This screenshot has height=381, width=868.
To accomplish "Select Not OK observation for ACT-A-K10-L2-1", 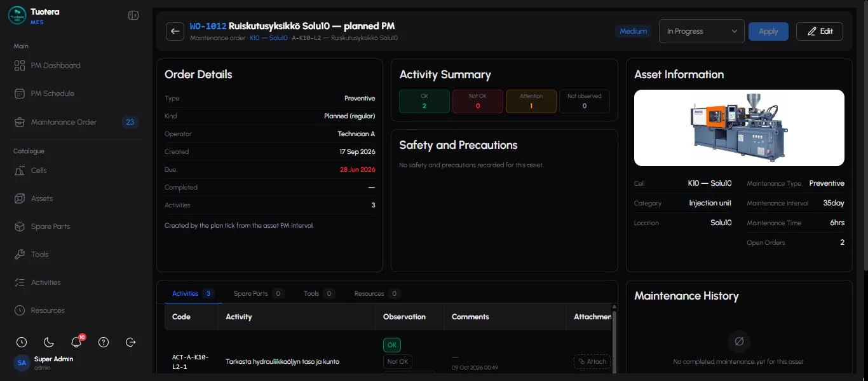I will (x=398, y=361).
